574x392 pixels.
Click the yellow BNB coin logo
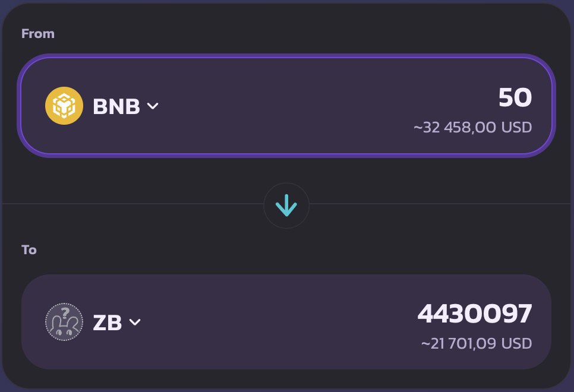pyautogui.click(x=64, y=106)
